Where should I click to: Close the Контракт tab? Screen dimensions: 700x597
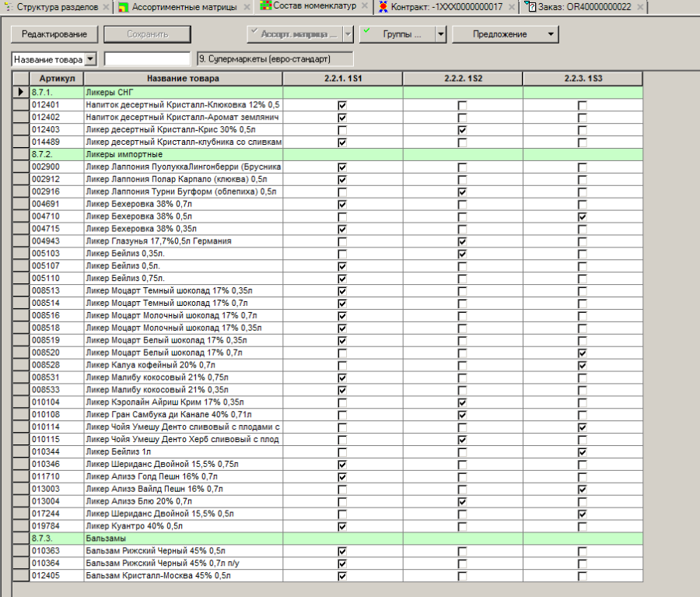point(512,7)
